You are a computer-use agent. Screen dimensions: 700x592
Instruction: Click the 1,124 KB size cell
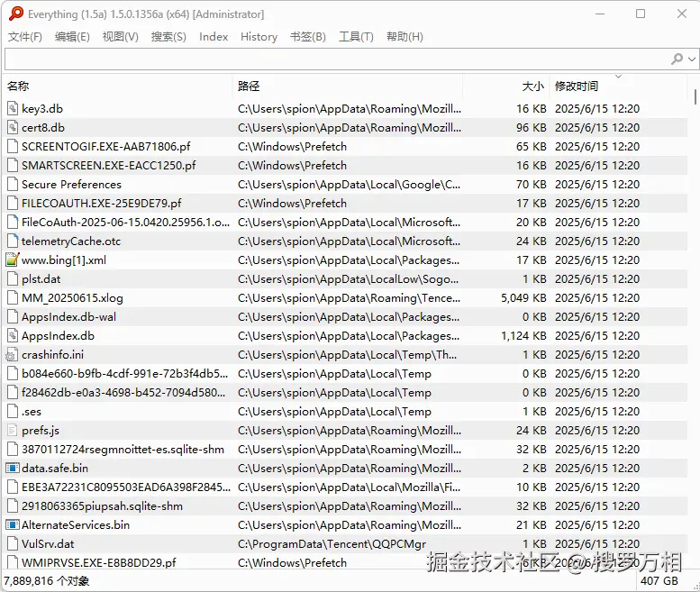(x=523, y=336)
